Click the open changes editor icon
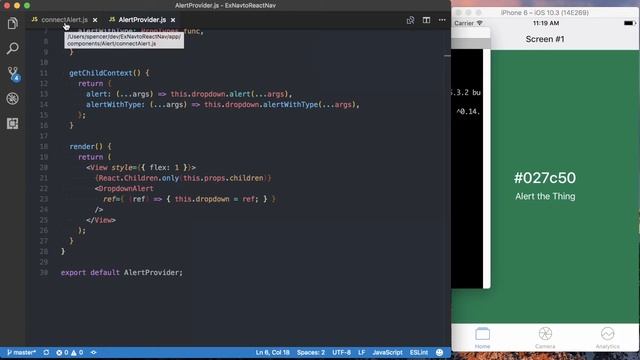The image size is (640, 360). 411,20
